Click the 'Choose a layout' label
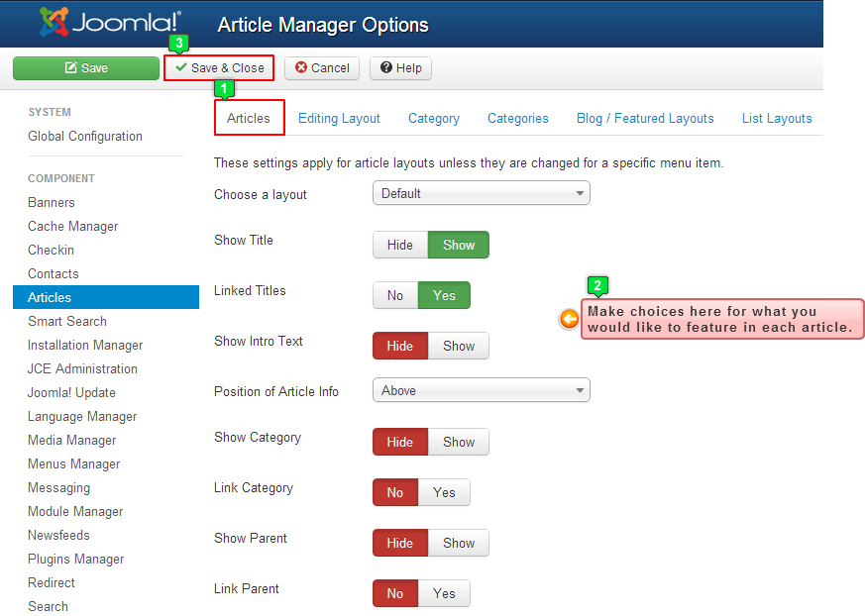The height and width of the screenshot is (616, 865). [x=261, y=195]
